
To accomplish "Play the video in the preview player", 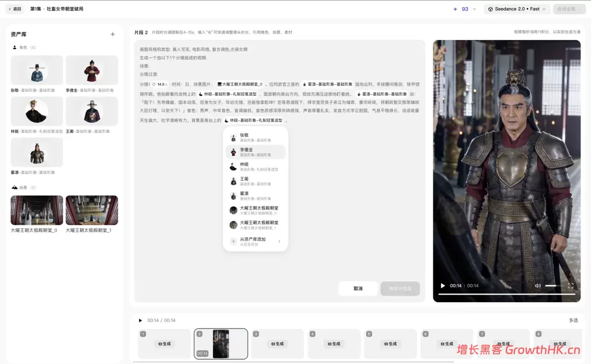I will click(x=443, y=286).
